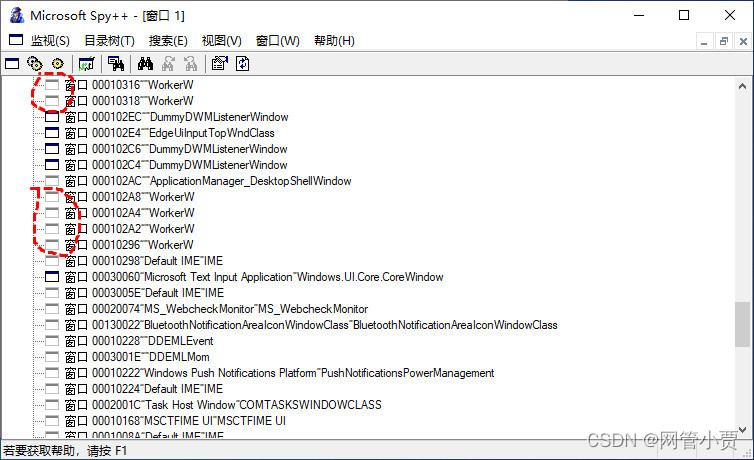Click window icon of 000102E4 EdgeUiInputTopWndClass row
Viewport: 754px width, 460px height.
point(52,133)
